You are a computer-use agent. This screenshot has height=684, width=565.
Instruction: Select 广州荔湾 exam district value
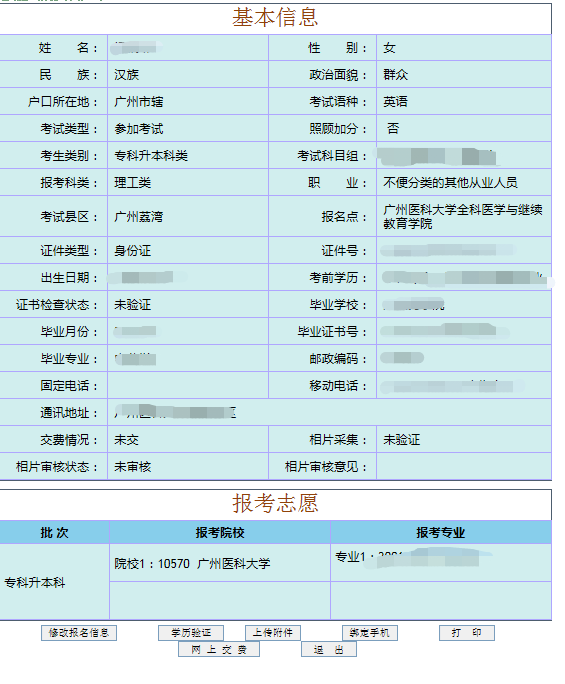139,217
